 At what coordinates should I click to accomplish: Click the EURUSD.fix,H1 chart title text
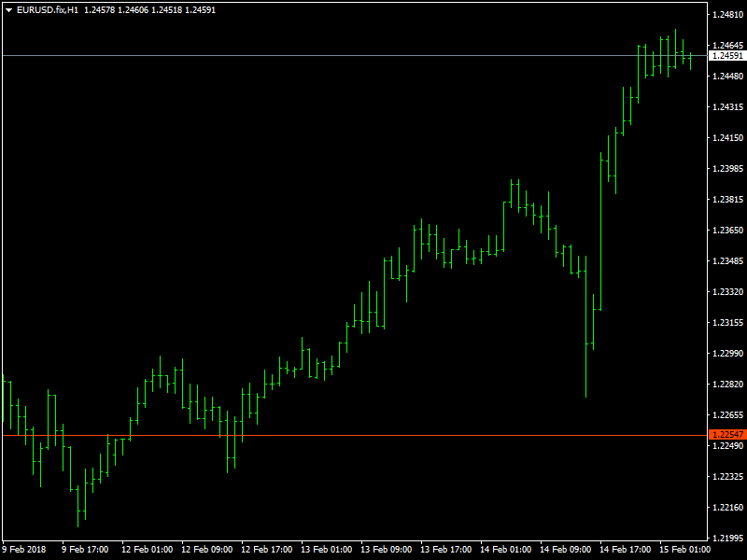click(48, 10)
